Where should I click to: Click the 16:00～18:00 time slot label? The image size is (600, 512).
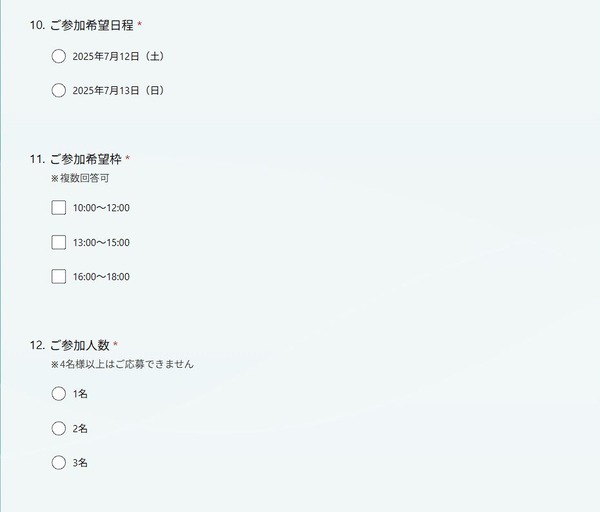click(101, 277)
